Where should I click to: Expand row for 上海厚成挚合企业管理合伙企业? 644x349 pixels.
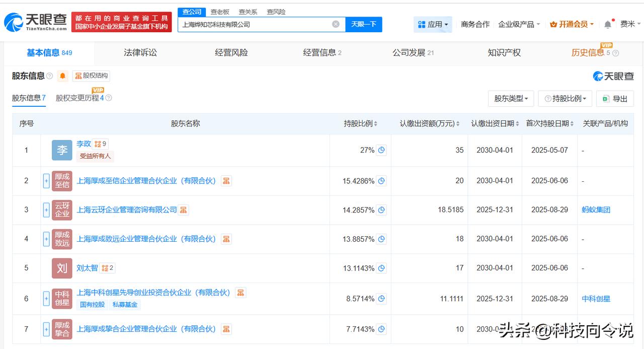pos(46,329)
